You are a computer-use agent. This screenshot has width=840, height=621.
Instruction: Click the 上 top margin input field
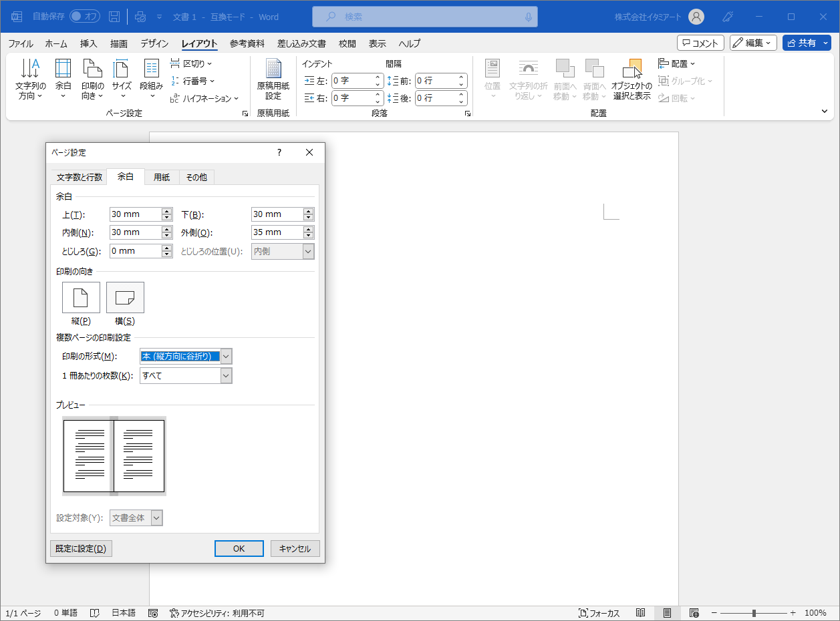click(x=136, y=214)
